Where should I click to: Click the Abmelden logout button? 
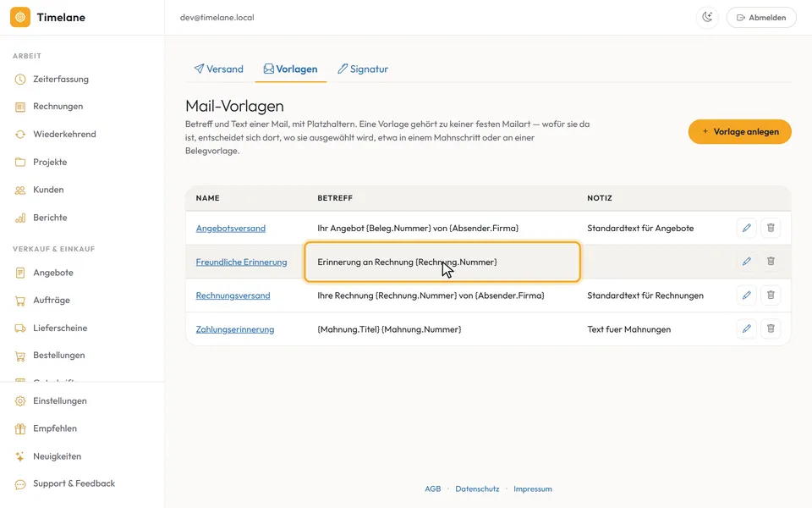[x=761, y=17]
